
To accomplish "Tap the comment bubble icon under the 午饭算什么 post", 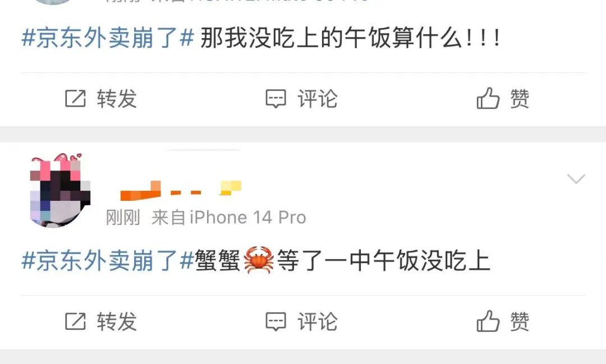I will click(x=276, y=99).
